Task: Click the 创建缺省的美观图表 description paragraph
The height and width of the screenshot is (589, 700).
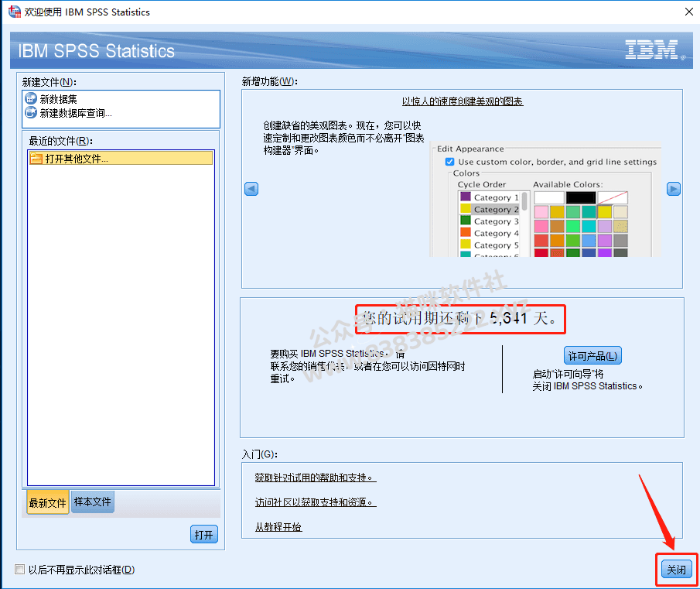Action: [x=343, y=138]
